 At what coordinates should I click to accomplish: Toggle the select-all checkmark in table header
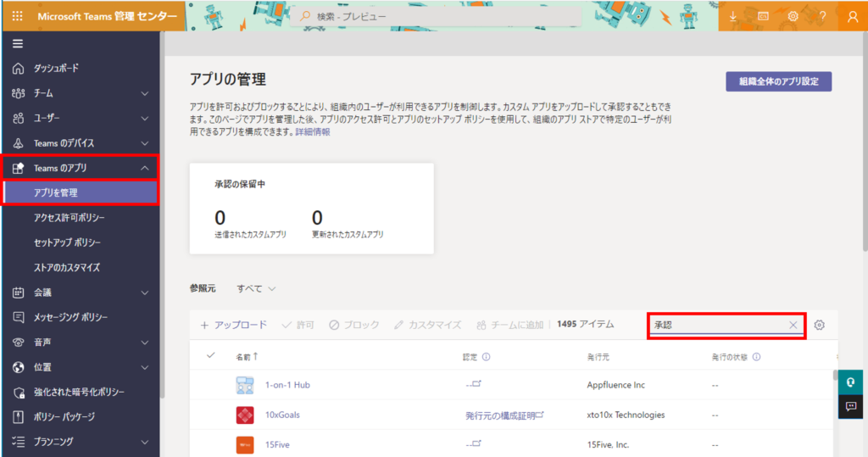point(211,356)
